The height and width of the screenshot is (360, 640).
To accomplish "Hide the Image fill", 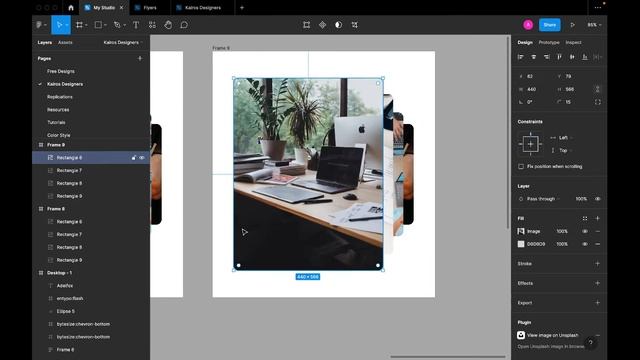I will coord(585,231).
